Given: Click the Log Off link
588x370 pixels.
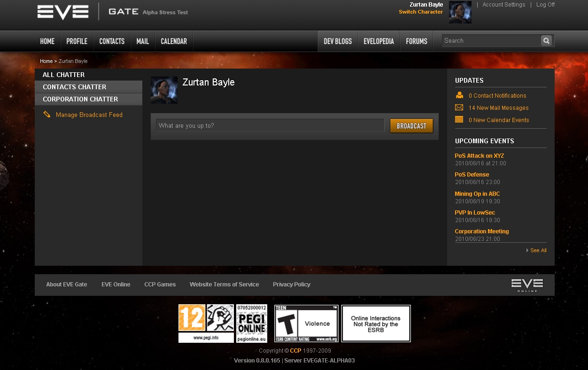Looking at the screenshot, I should [x=545, y=5].
